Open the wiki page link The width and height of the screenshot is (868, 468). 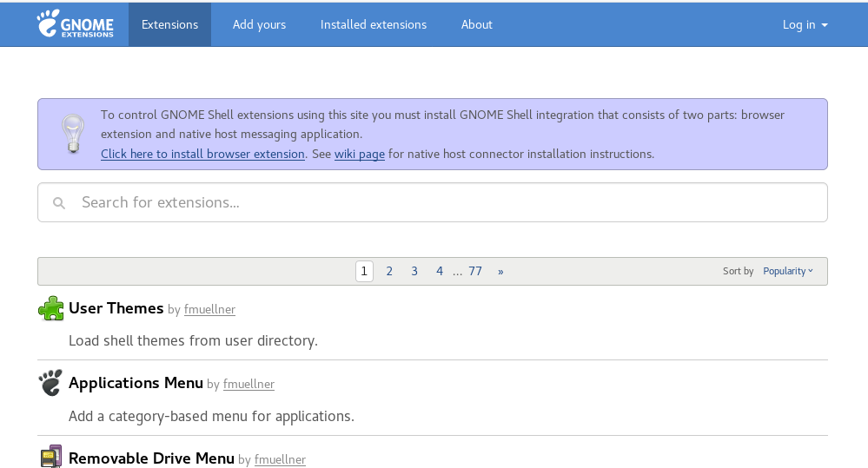point(359,154)
